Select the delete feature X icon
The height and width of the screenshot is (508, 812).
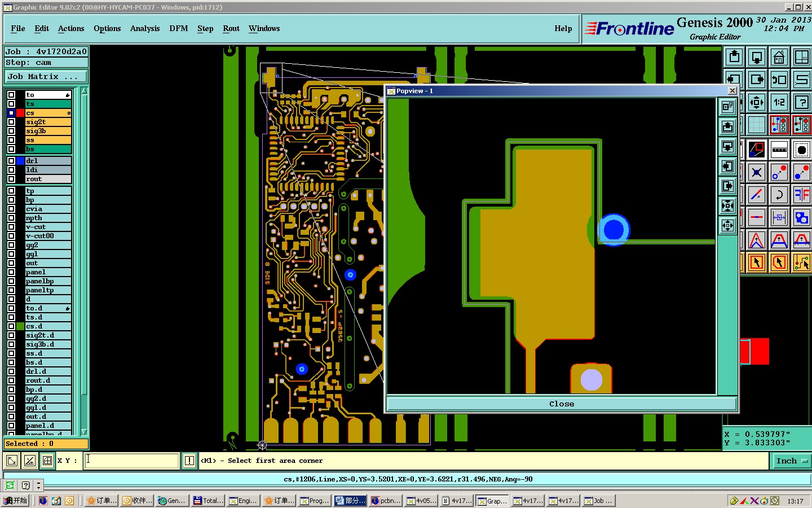(x=757, y=172)
